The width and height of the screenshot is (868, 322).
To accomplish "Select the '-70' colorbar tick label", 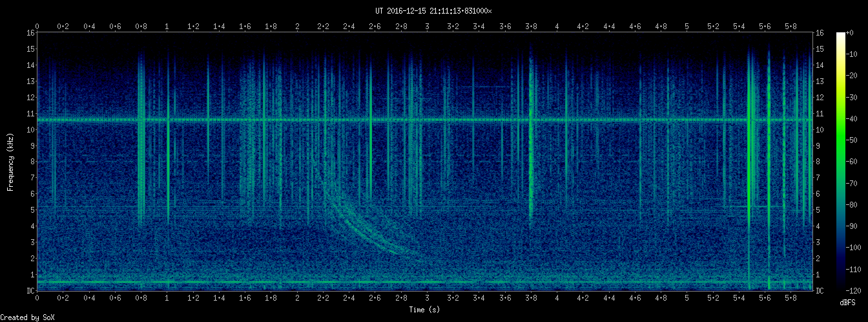I will click(x=853, y=183).
